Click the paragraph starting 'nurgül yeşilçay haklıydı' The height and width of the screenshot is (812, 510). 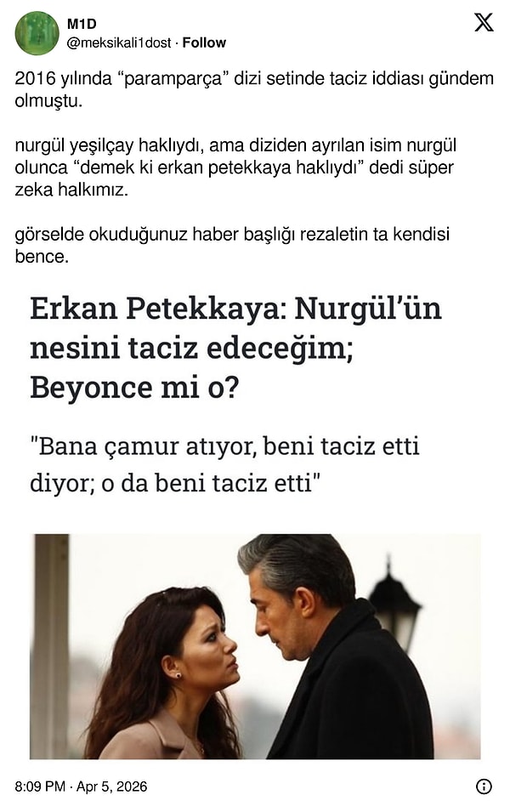235,168
